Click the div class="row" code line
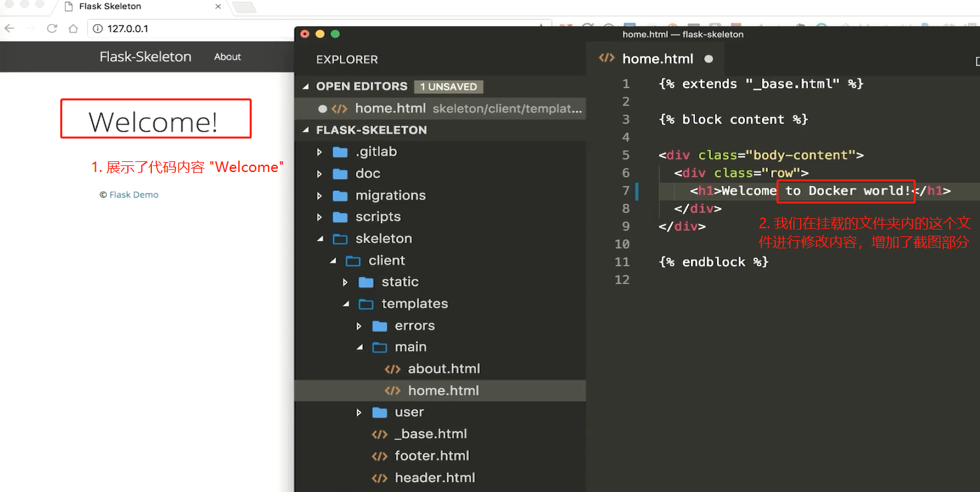 coord(742,173)
